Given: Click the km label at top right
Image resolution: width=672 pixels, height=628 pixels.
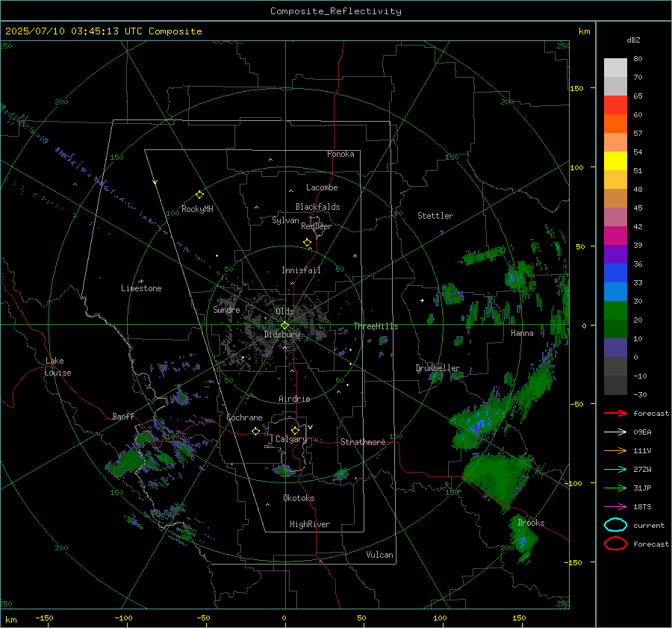Looking at the screenshot, I should pyautogui.click(x=584, y=31).
